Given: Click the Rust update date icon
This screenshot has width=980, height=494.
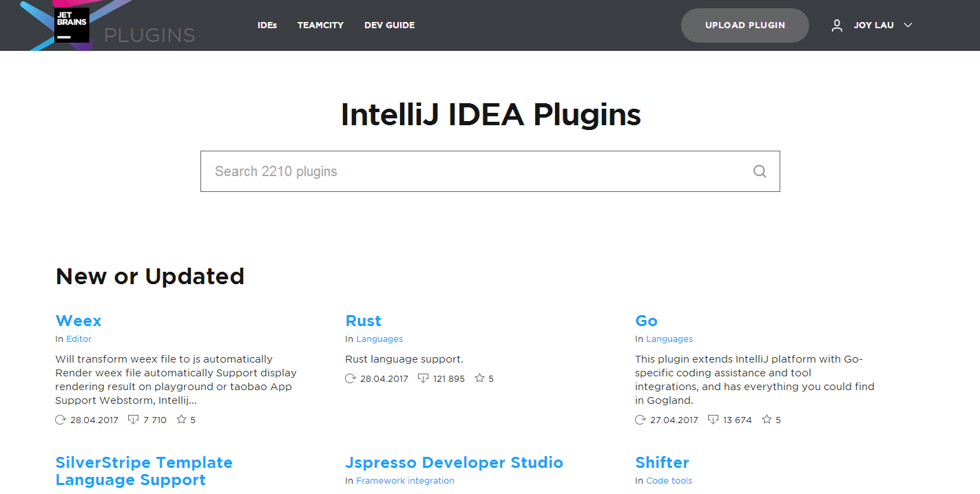Looking at the screenshot, I should [351, 378].
